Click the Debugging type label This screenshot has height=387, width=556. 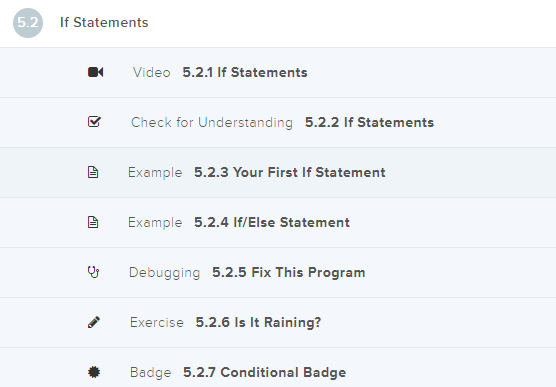165,273
